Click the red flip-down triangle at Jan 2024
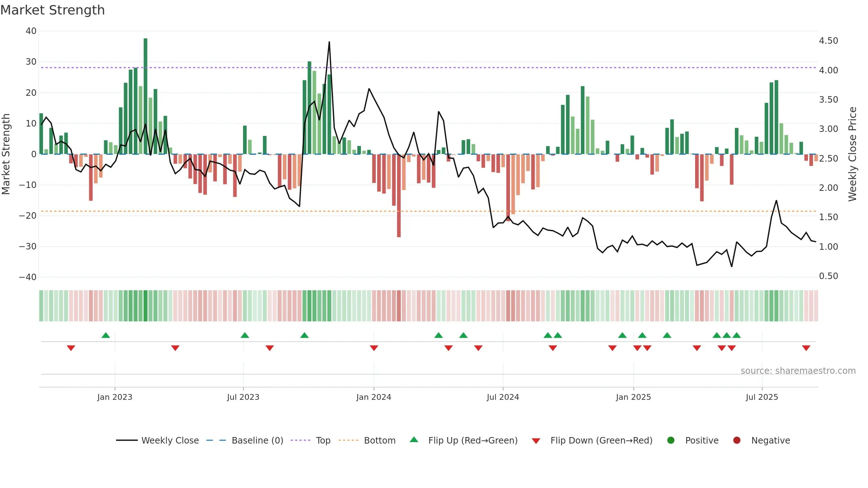The height and width of the screenshot is (488, 868). click(x=374, y=348)
